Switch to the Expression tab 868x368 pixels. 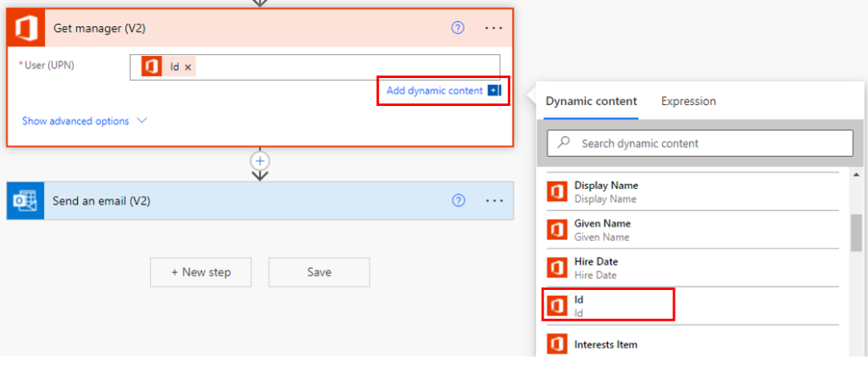coord(688,101)
